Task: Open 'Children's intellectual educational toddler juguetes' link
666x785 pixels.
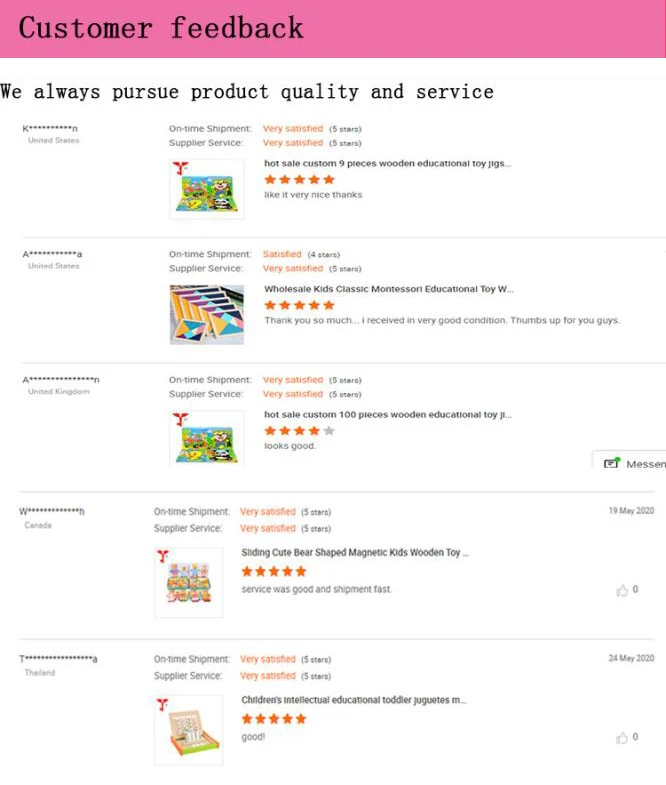Action: 353,700
